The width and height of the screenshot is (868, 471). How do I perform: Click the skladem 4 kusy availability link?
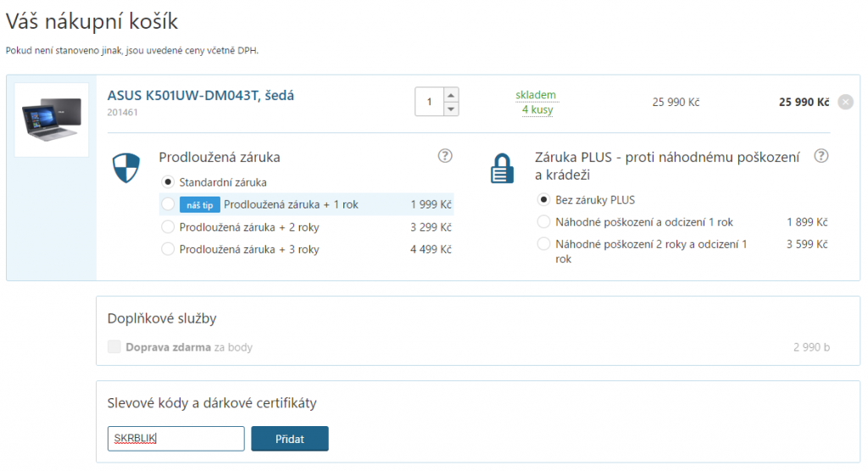(537, 103)
